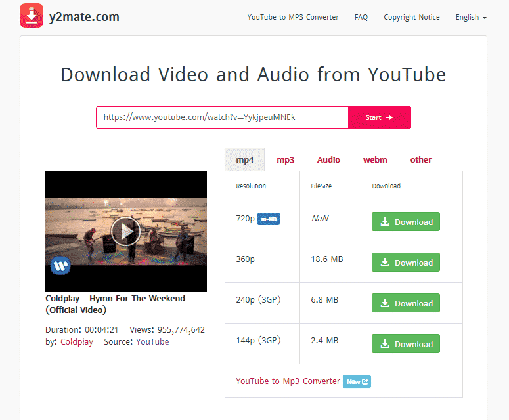
Task: Open the Copyright Notice link
Action: tap(412, 17)
